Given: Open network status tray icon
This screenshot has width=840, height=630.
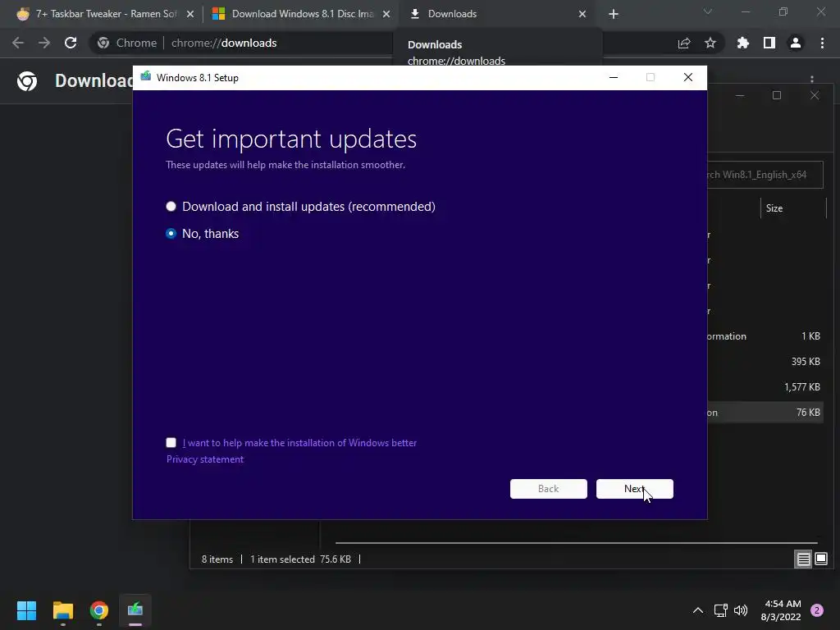Looking at the screenshot, I should click(x=720, y=610).
